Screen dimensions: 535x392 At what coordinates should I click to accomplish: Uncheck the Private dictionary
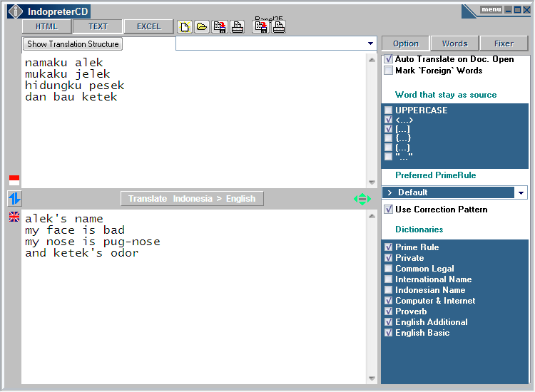[x=388, y=258]
